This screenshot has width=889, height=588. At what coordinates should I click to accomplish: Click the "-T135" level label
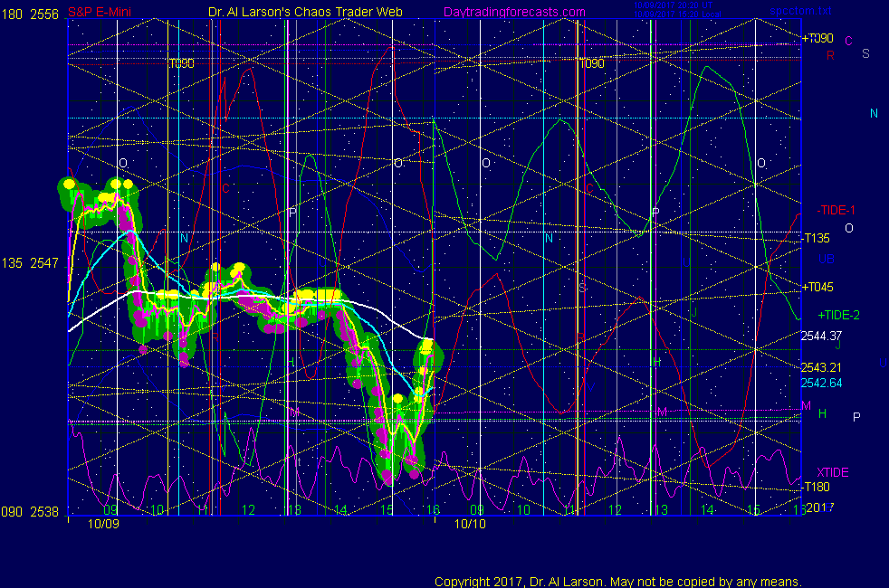(x=816, y=238)
